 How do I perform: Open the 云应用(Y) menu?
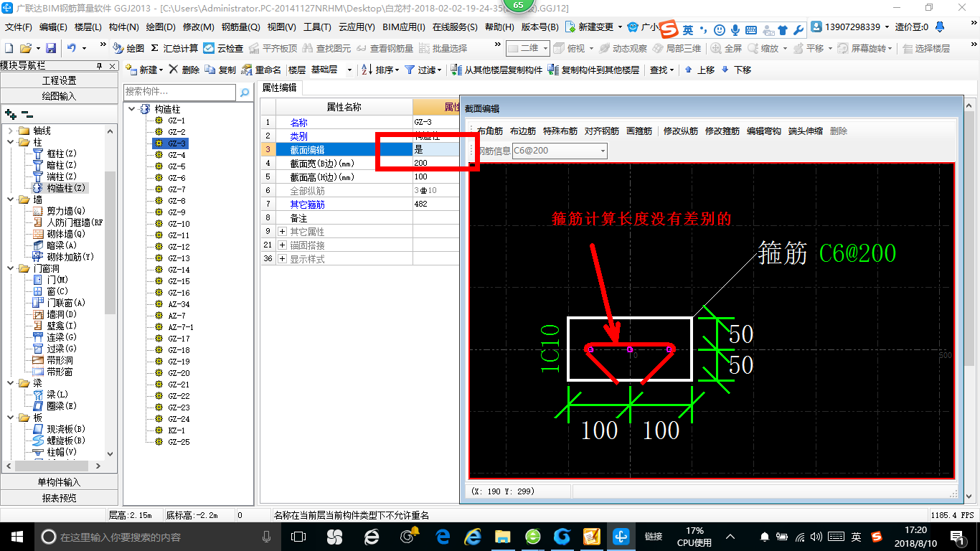click(357, 27)
